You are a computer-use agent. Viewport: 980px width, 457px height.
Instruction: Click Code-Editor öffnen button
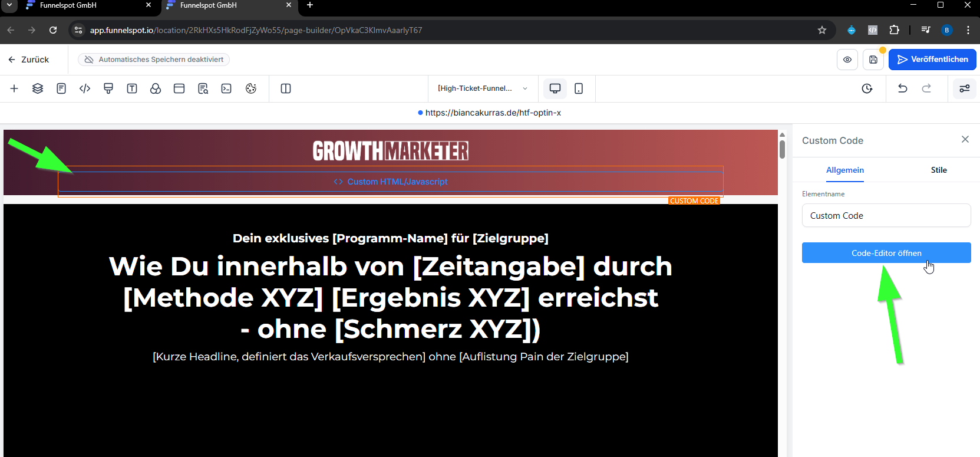click(x=886, y=253)
